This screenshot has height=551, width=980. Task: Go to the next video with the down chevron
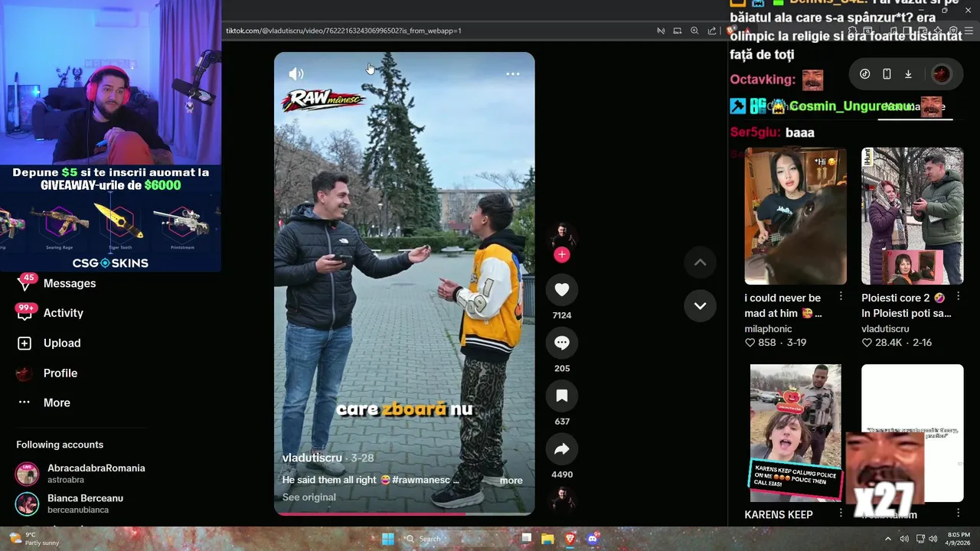(700, 305)
